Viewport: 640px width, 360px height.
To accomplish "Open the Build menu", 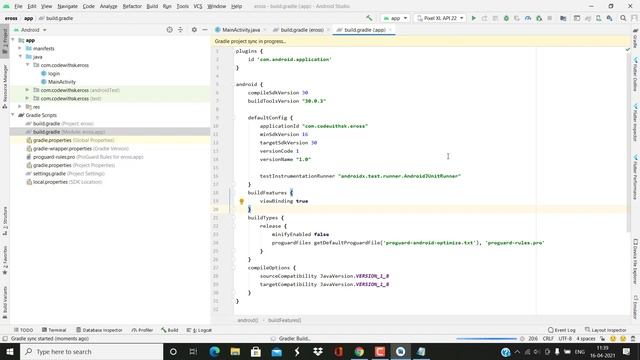I will 152,6.
